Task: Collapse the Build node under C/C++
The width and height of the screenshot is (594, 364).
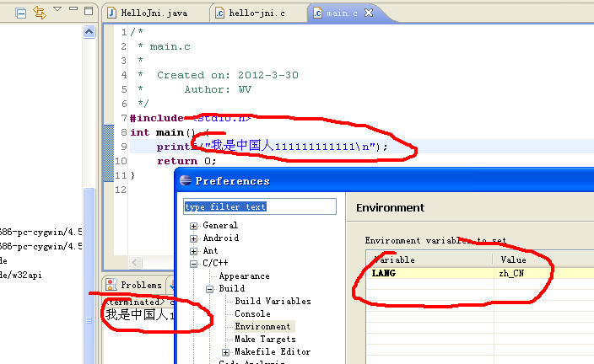Action: click(209, 289)
